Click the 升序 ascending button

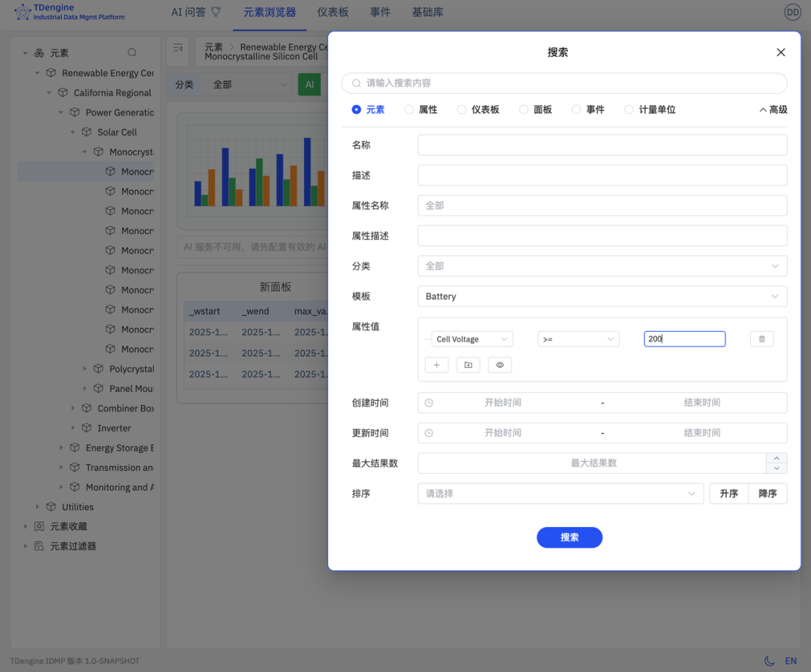point(728,493)
